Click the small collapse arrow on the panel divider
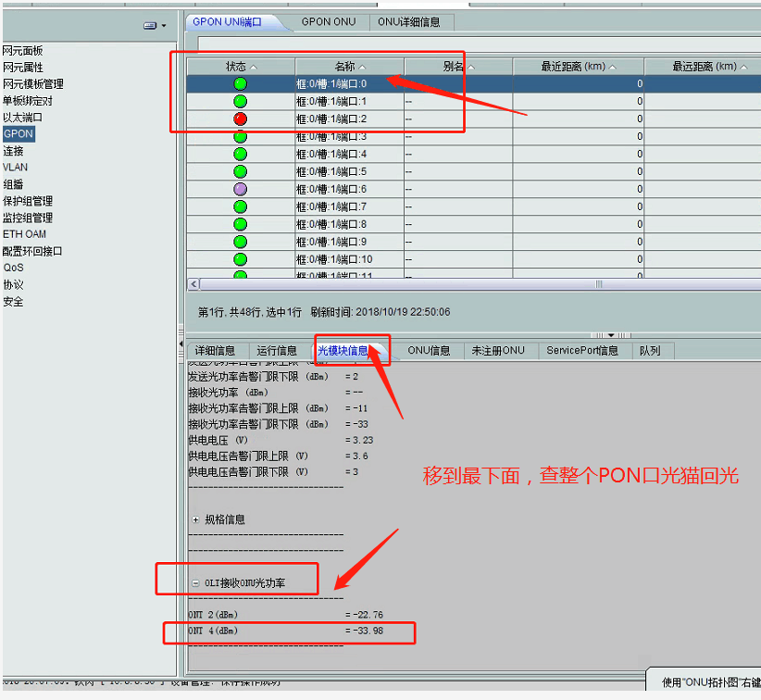The height and width of the screenshot is (700, 761). pos(610,335)
